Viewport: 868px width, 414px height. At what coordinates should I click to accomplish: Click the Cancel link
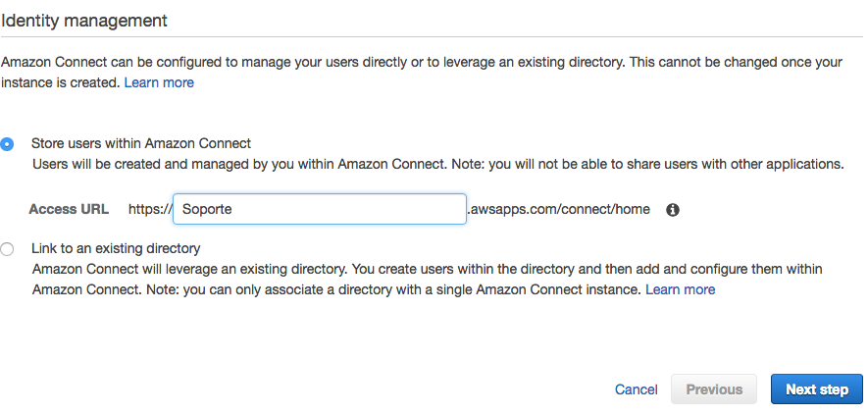pyautogui.click(x=636, y=389)
